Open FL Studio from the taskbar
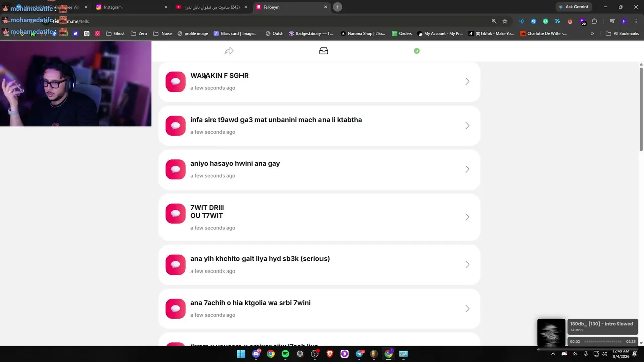 [374, 354]
